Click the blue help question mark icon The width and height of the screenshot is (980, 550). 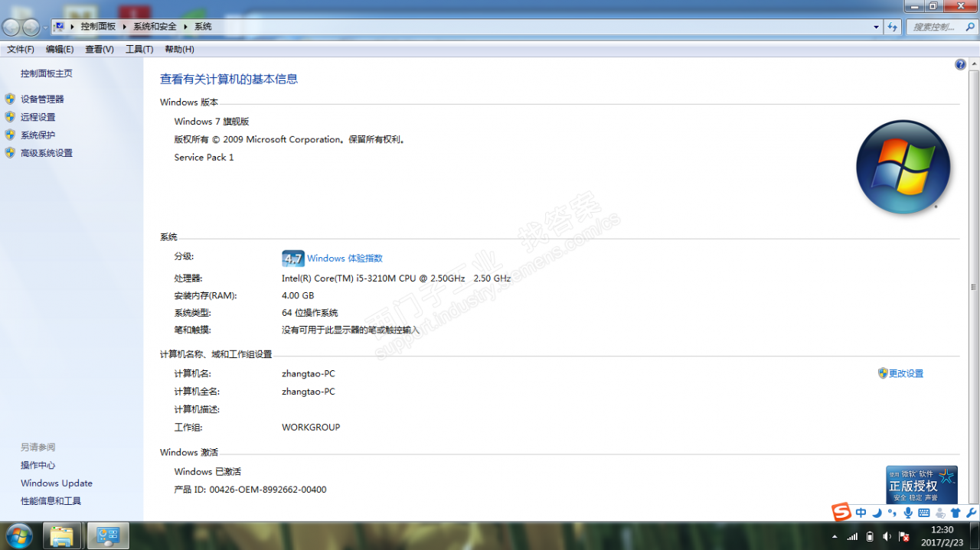click(960, 65)
